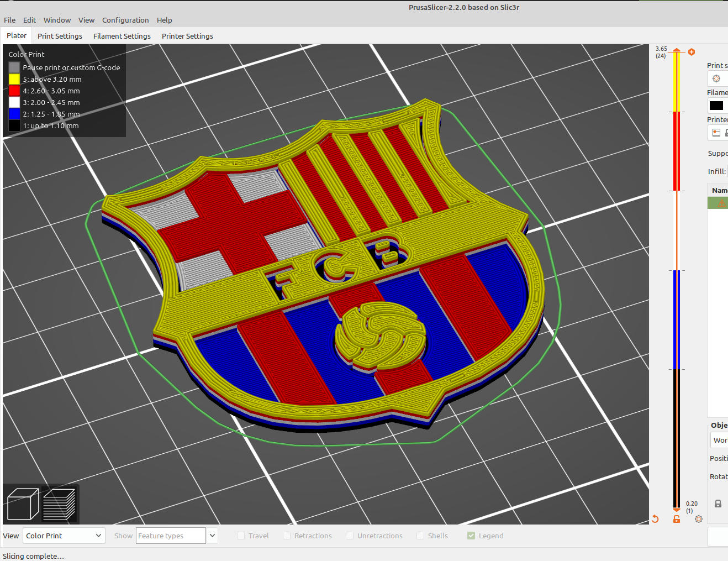Add a color change with the plus icon

[692, 52]
